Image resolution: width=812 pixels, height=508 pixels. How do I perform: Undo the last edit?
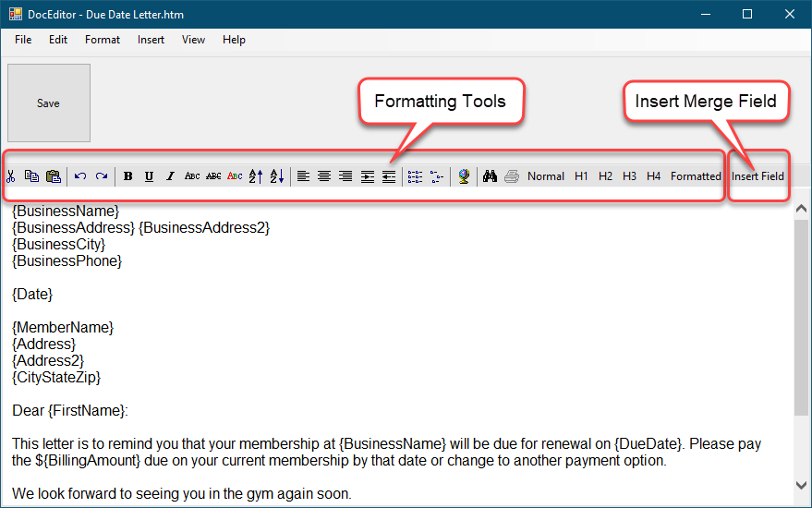pyautogui.click(x=80, y=176)
